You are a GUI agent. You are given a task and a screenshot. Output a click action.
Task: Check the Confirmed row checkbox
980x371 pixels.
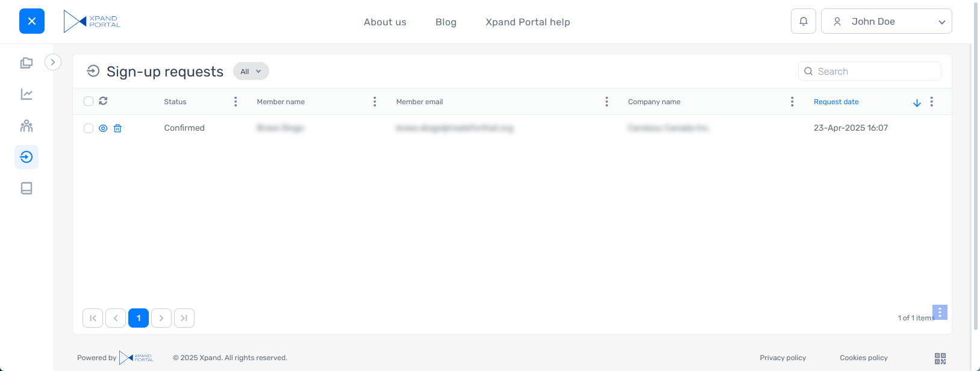[x=89, y=128]
